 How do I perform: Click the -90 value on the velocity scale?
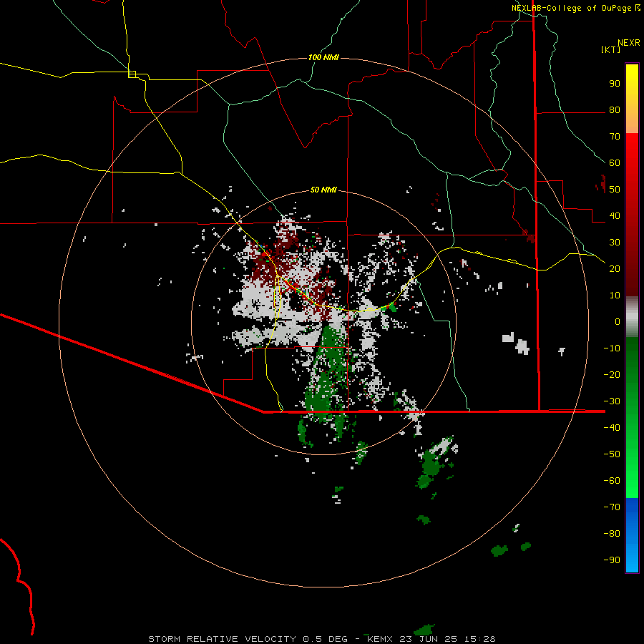coord(612,560)
